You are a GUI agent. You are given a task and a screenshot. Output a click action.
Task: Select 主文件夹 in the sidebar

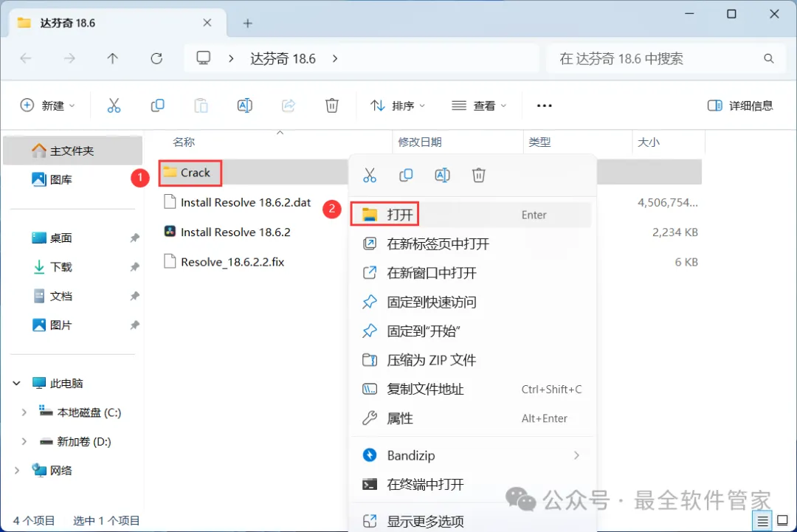72,151
